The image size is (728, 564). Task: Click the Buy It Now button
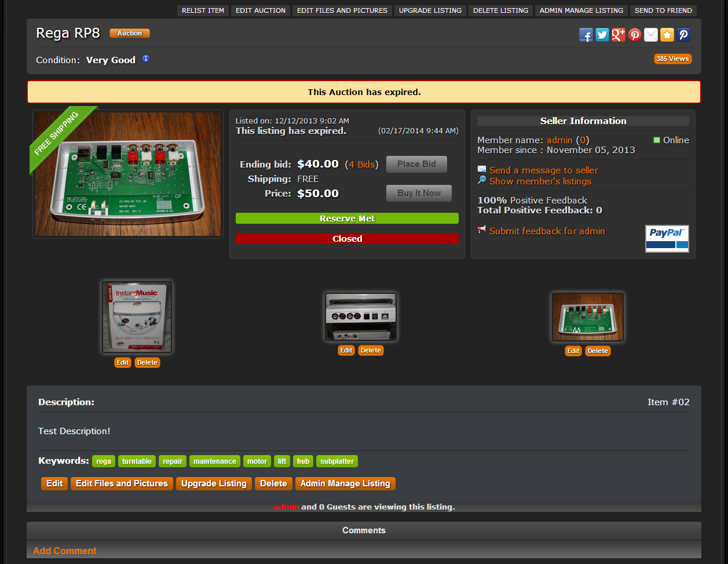click(x=419, y=193)
